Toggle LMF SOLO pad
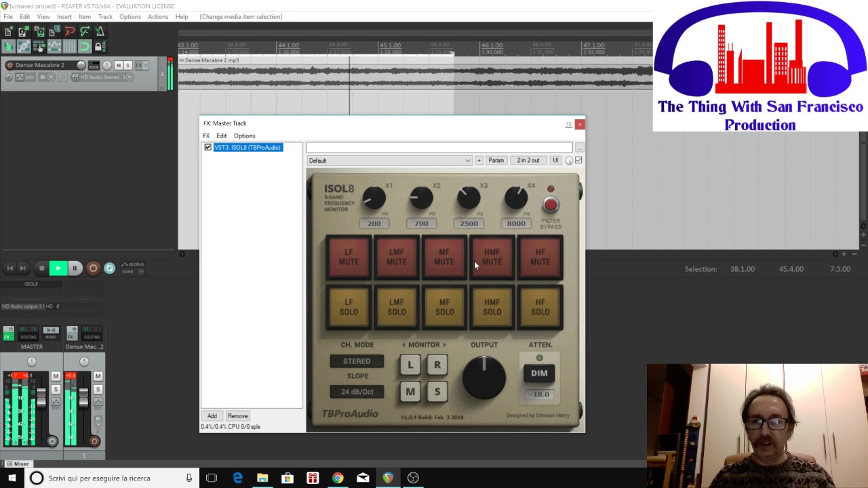 [x=397, y=307]
